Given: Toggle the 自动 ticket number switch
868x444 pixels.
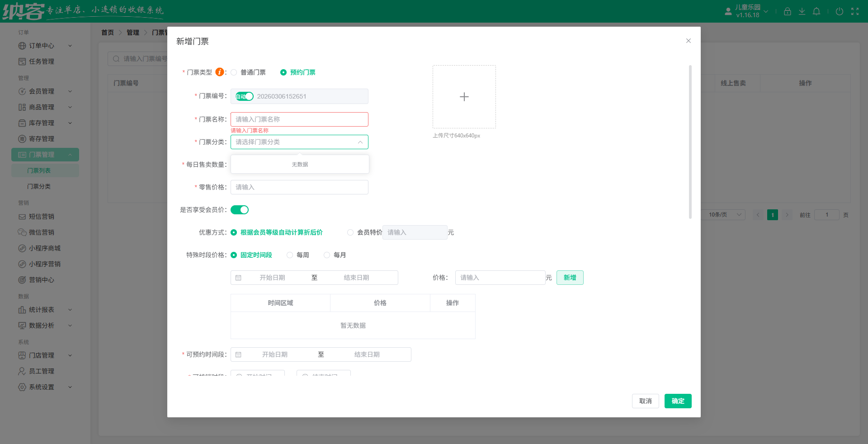Looking at the screenshot, I should point(245,96).
